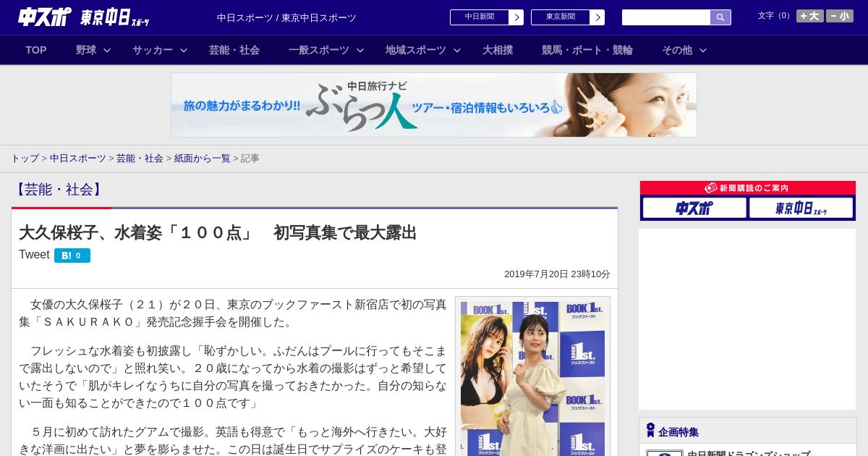Expand the 一般スポーツ dropdown chevron
This screenshot has width=868, height=456.
[360, 50]
